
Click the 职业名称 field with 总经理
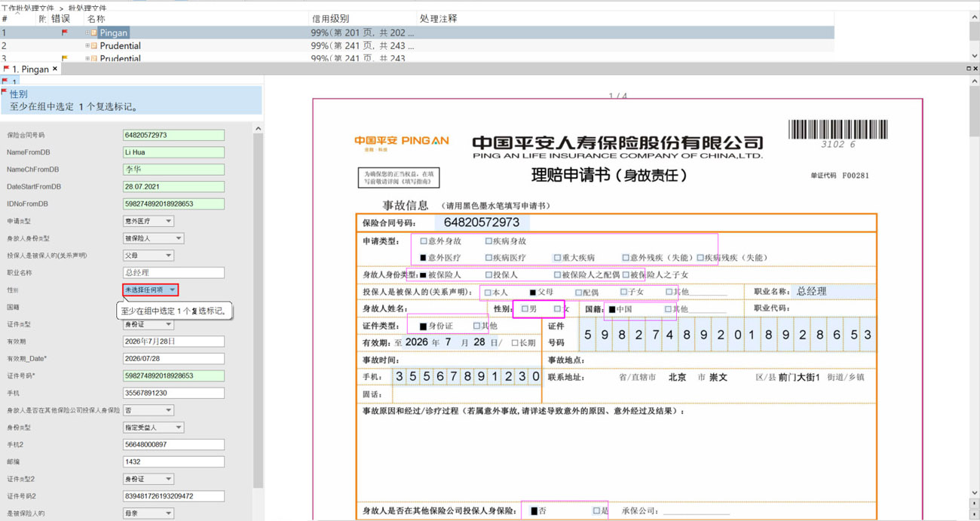tap(173, 272)
